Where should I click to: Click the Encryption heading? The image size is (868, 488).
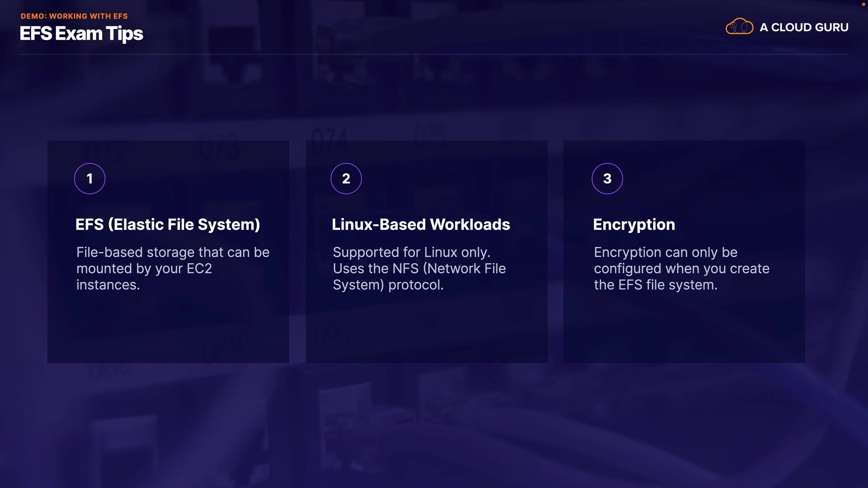pyautogui.click(x=634, y=225)
